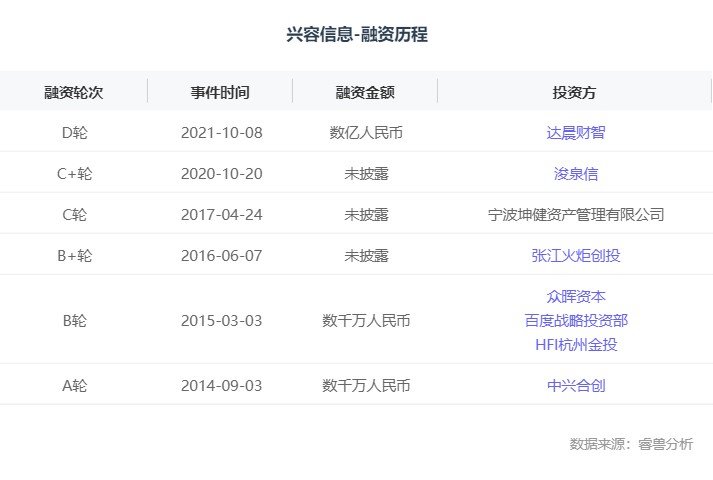Click the 数亿人民币 amount cell
713x480 pixels.
pyautogui.click(x=366, y=133)
